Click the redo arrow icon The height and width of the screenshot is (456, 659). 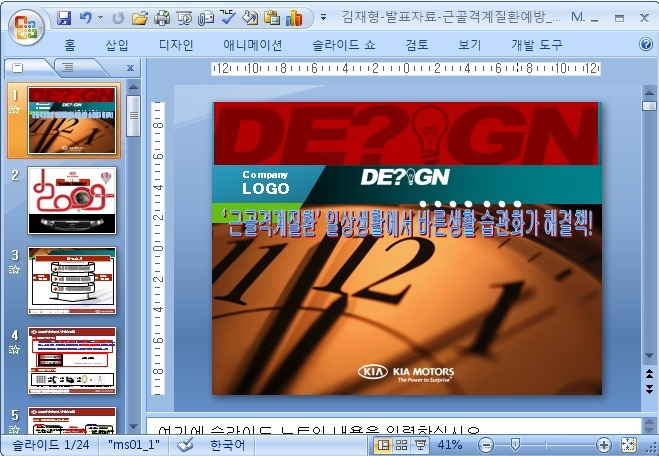119,18
